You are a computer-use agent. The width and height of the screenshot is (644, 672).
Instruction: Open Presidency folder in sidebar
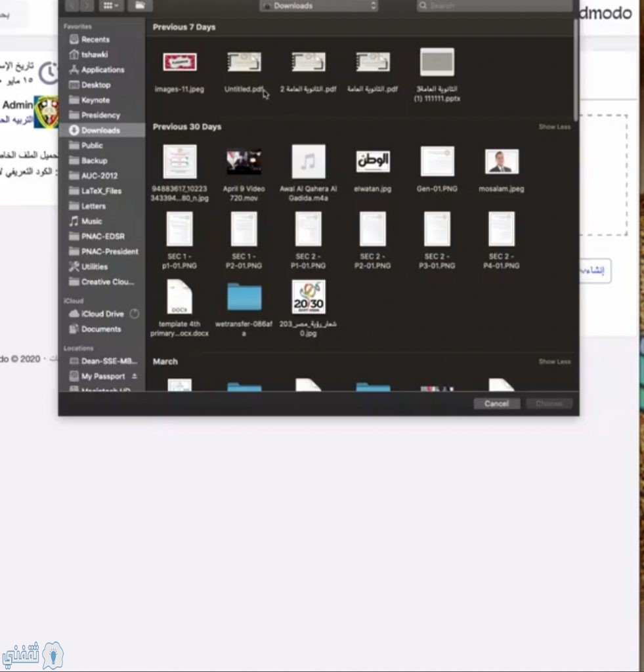[100, 115]
